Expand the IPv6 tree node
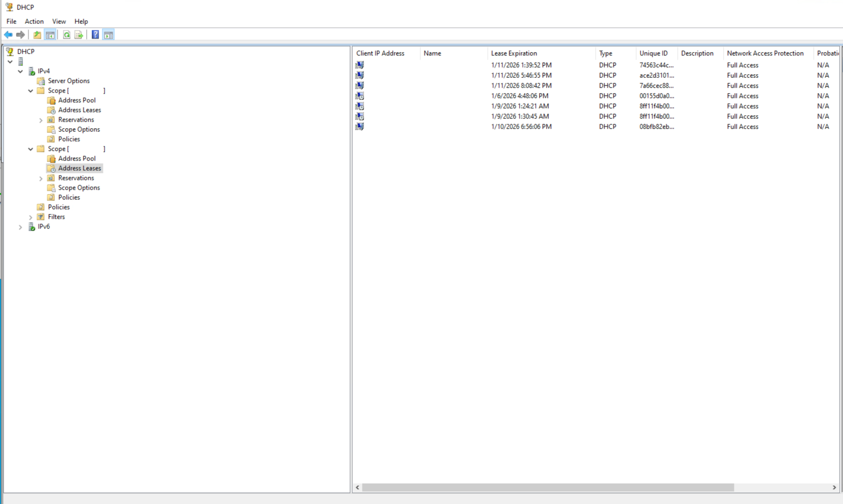The image size is (843, 504). [x=20, y=226]
